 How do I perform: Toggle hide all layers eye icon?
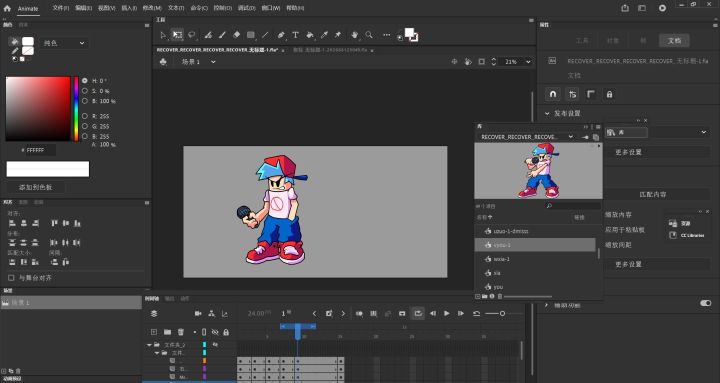coord(215,332)
